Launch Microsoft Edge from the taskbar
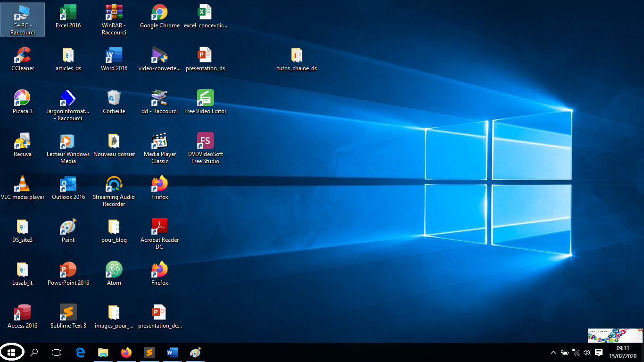This screenshot has height=362, width=644. (x=80, y=353)
